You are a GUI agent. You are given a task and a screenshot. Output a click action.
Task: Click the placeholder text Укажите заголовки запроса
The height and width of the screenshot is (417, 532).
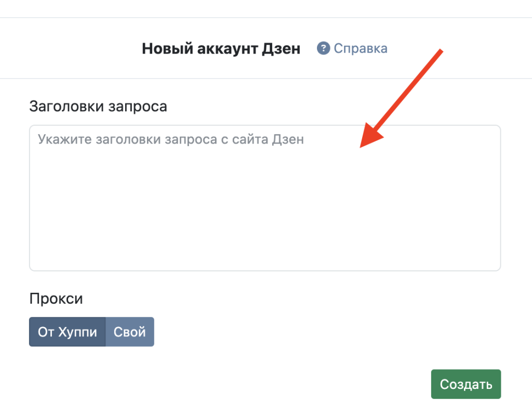click(x=170, y=139)
